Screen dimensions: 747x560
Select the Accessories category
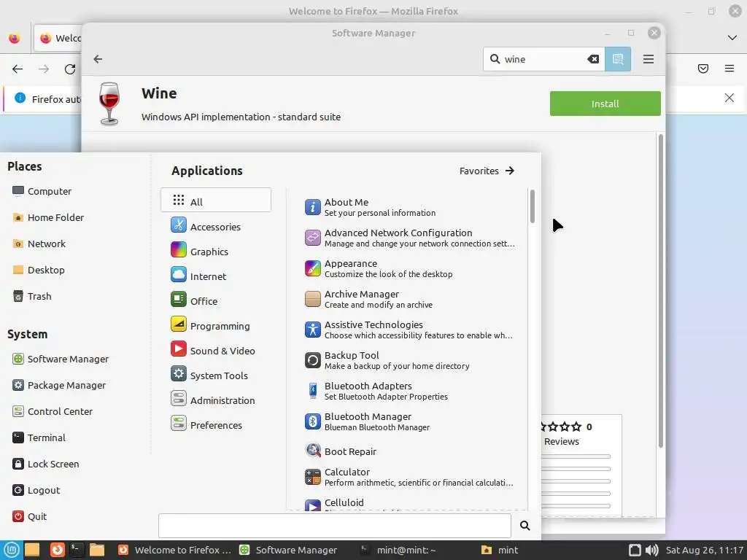point(216,227)
